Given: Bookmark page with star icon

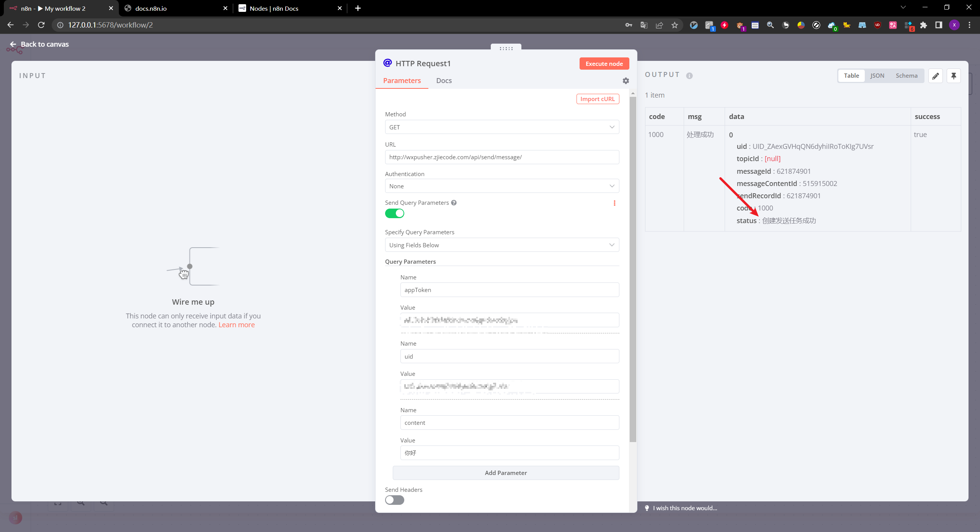Looking at the screenshot, I should pos(675,25).
